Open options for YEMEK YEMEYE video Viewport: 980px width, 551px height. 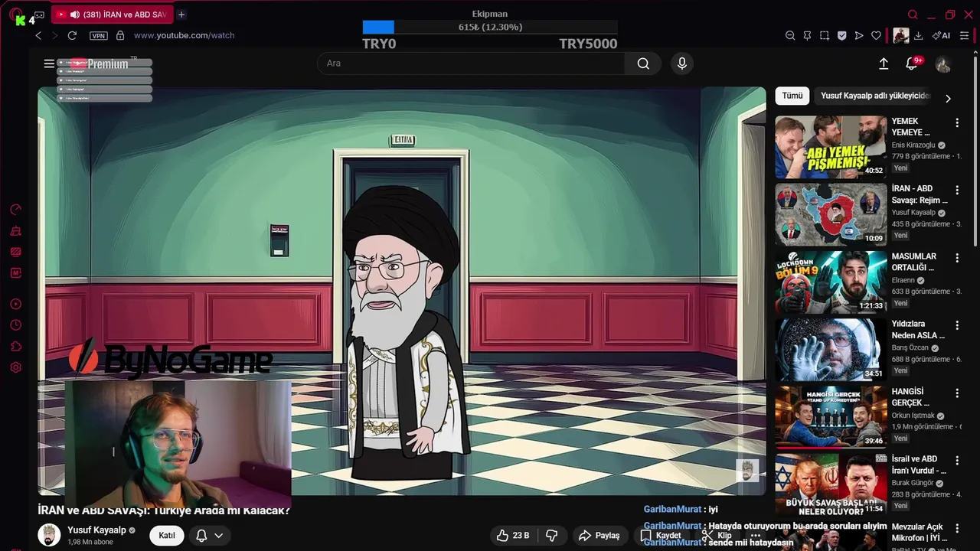tap(957, 122)
